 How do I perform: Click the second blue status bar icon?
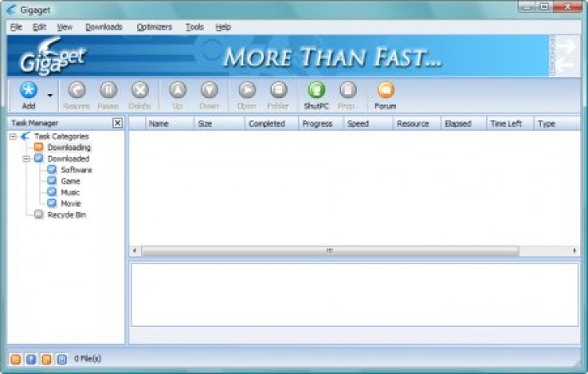31,359
